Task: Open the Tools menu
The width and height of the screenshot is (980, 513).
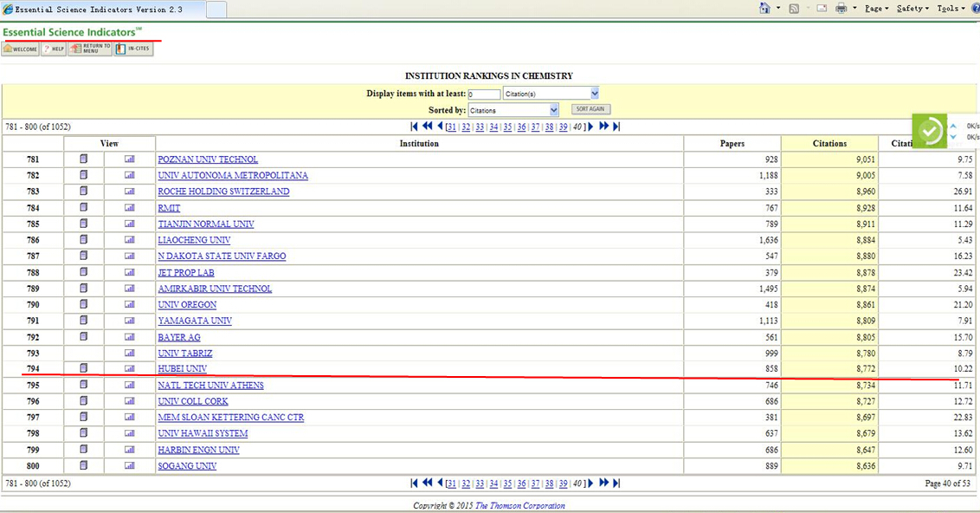Action: [951, 8]
